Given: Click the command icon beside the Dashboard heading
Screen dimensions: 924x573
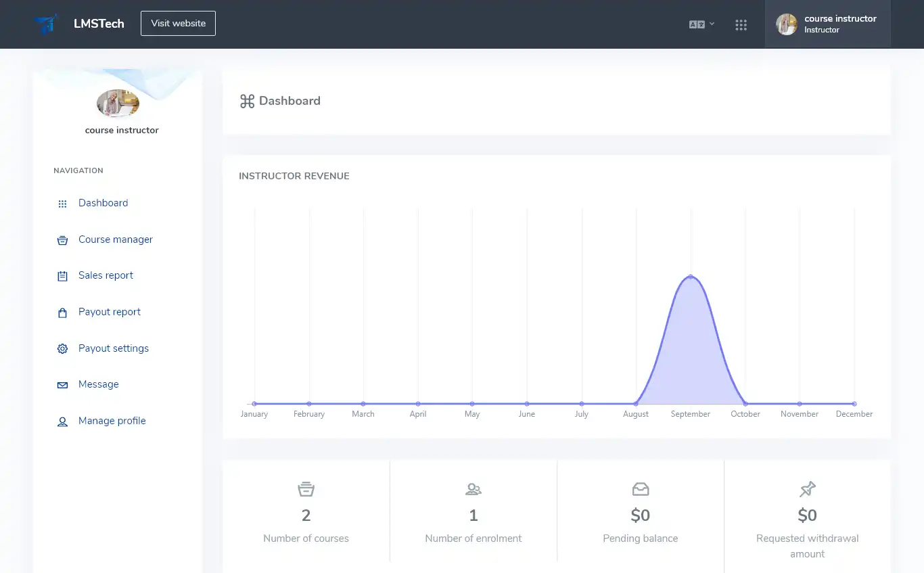Looking at the screenshot, I should tap(247, 100).
